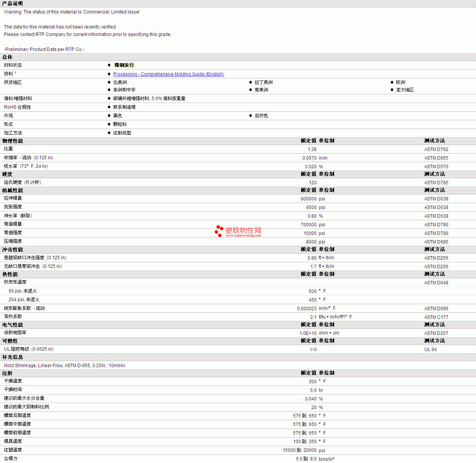Click the 自然色 appearance value
This screenshot has height=463, width=476.
(262, 116)
